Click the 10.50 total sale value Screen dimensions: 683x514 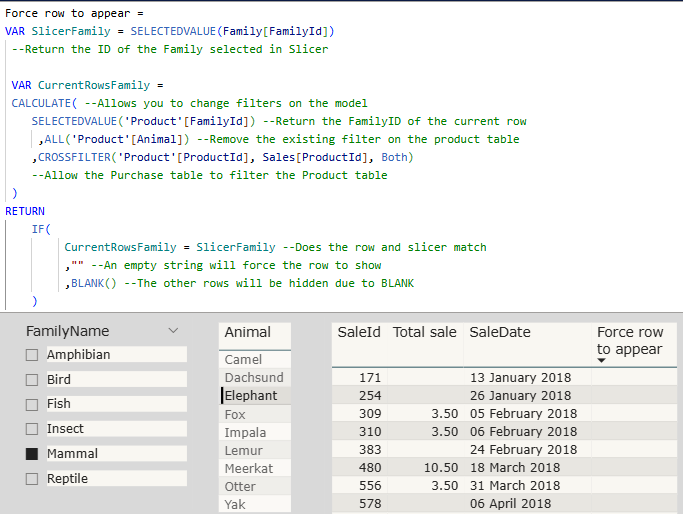click(441, 467)
